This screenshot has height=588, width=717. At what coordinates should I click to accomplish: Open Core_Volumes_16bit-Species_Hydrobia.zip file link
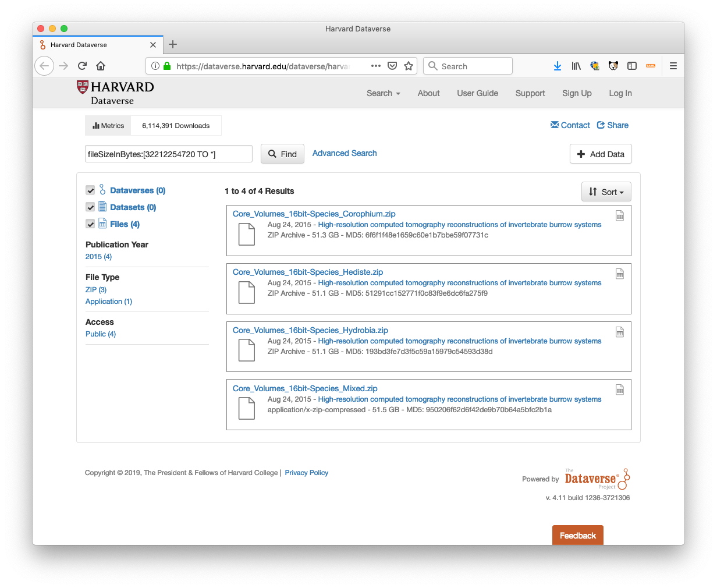point(310,330)
